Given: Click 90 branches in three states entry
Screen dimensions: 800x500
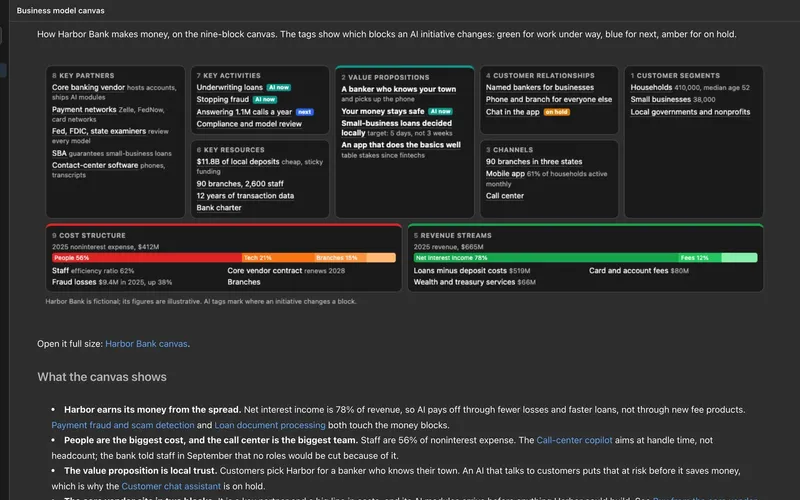Looking at the screenshot, I should [534, 162].
